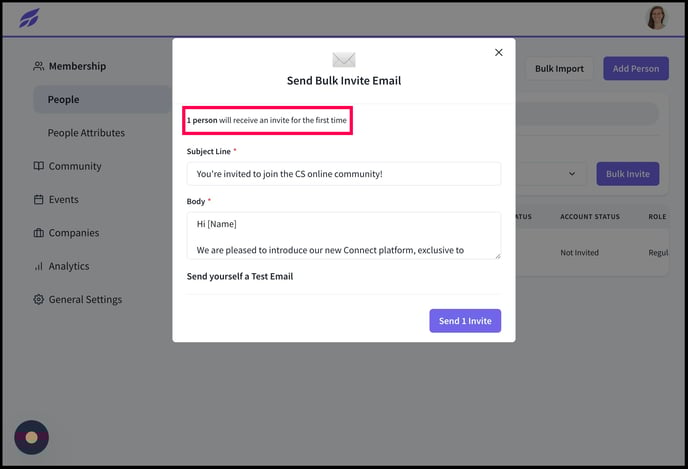This screenshot has width=688, height=469.
Task: Click the Membership people icon
Action: pos(39,66)
